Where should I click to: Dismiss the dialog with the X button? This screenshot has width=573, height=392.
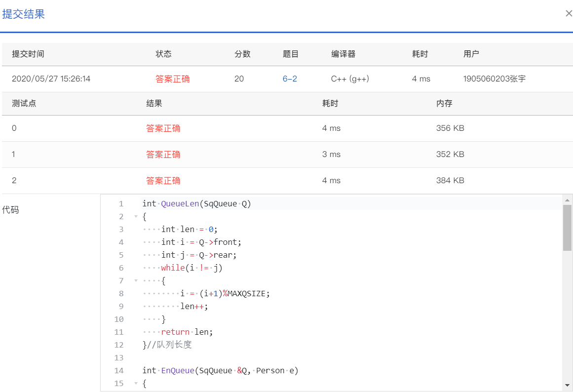tap(569, 13)
